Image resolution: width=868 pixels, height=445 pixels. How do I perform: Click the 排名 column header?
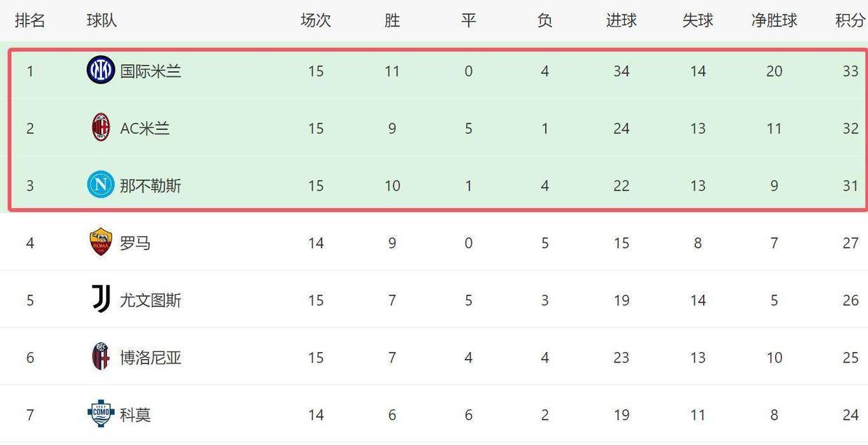(30, 21)
